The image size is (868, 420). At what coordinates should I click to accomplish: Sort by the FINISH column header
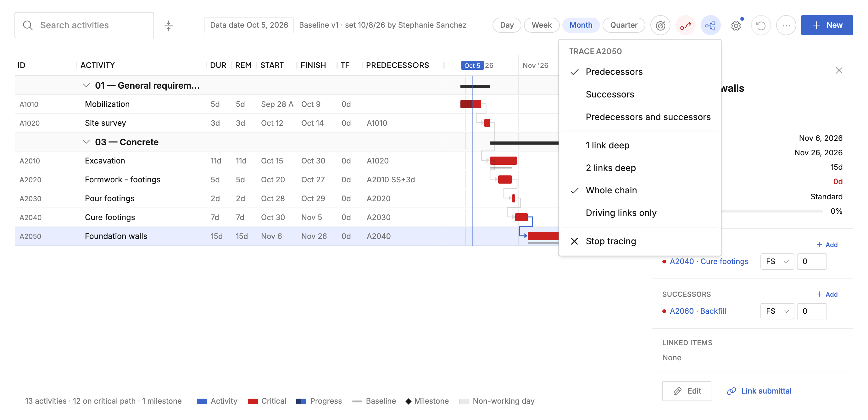tap(313, 65)
